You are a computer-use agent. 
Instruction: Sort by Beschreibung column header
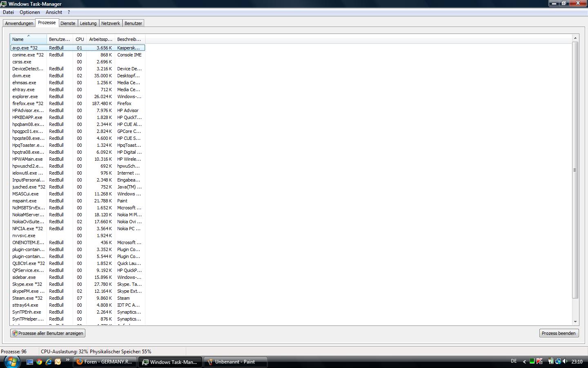[130, 39]
